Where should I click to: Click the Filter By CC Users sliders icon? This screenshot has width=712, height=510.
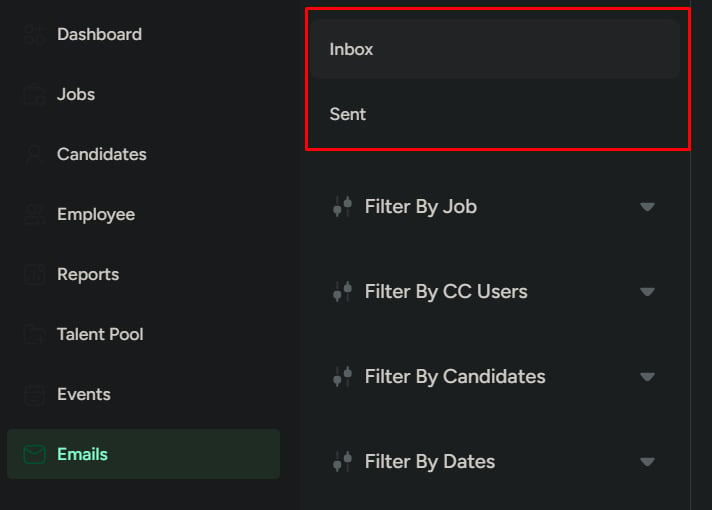coord(342,292)
